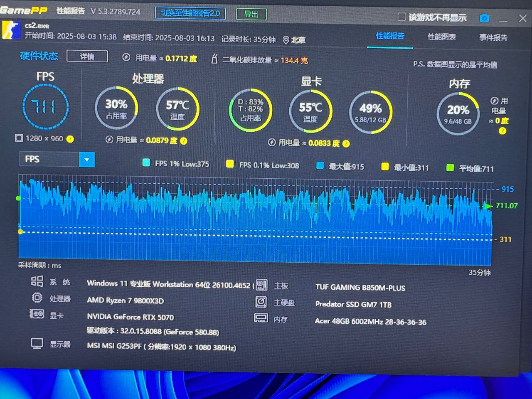
Task: Click the camera screenshot icon
Action: 484,18
